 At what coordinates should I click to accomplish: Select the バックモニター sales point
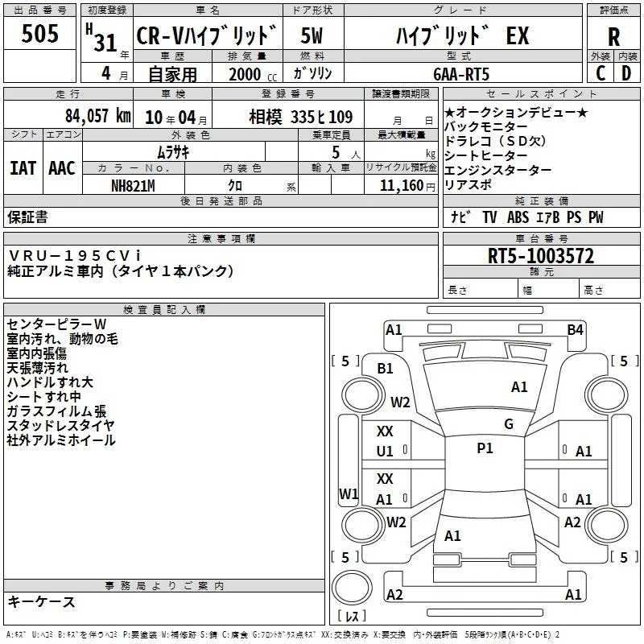486,127
